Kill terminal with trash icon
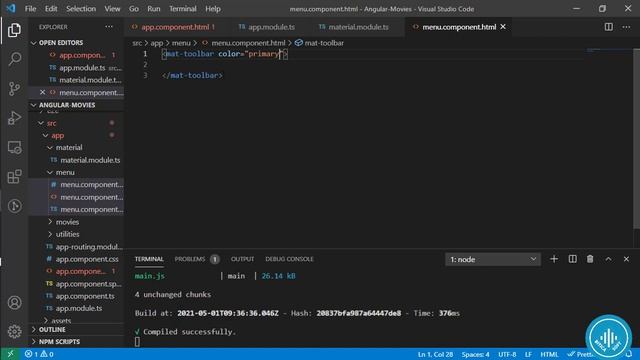The image size is (640, 360). point(590,259)
